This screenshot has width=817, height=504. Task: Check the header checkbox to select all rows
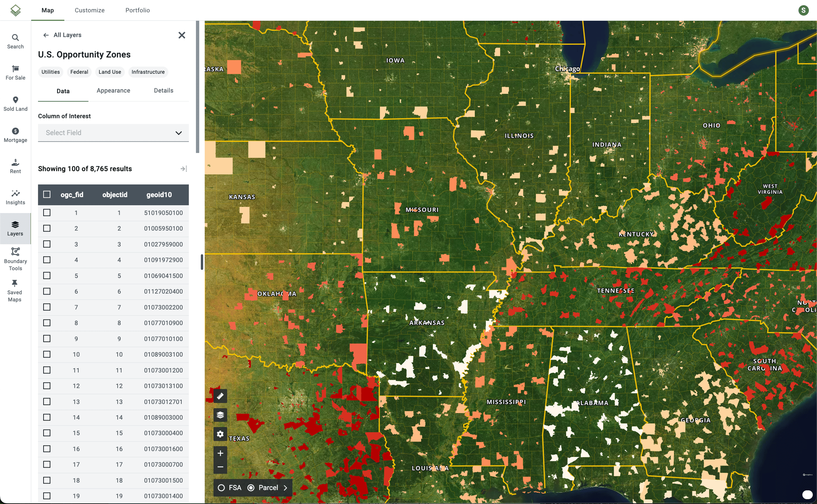click(x=47, y=194)
